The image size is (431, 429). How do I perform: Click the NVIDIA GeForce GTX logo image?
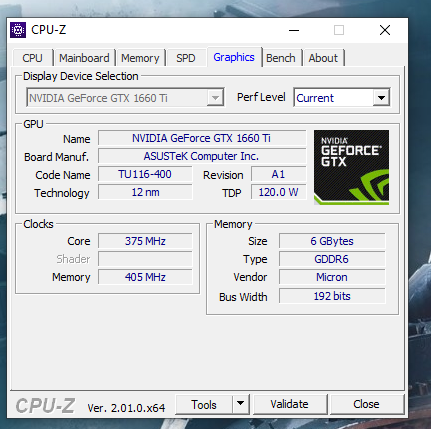[351, 167]
